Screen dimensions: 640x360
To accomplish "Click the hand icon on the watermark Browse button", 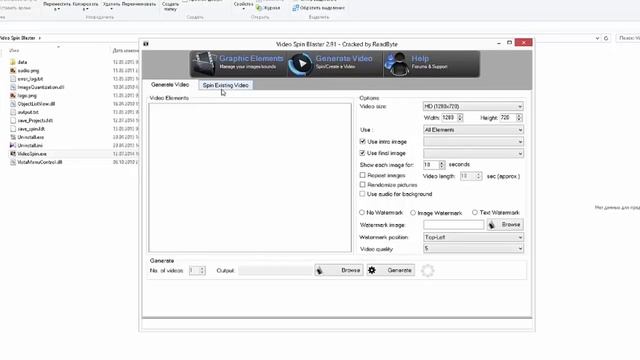I will click(x=492, y=225).
